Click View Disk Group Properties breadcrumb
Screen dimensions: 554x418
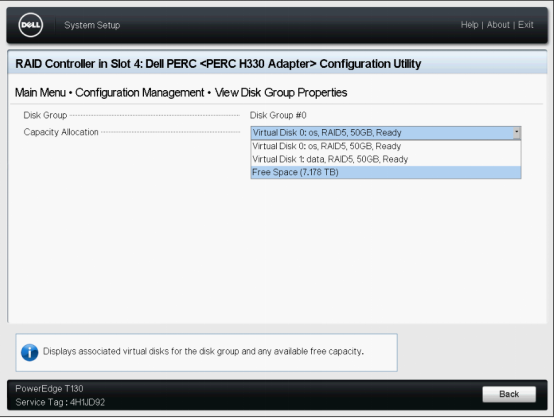(x=281, y=93)
